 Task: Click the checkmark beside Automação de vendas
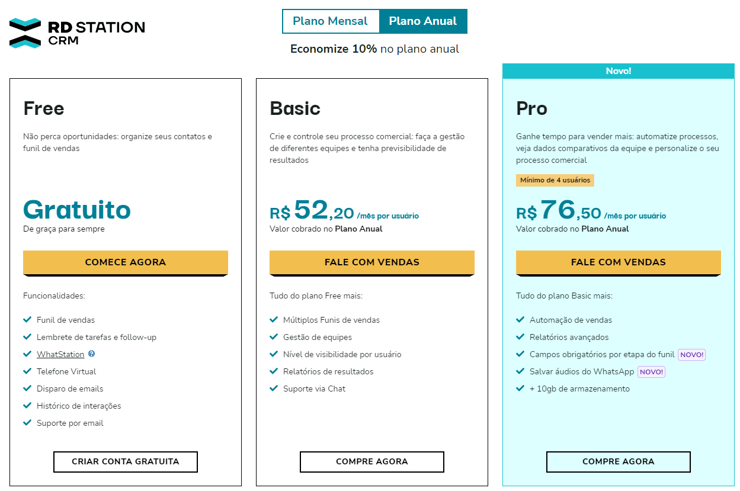click(520, 320)
